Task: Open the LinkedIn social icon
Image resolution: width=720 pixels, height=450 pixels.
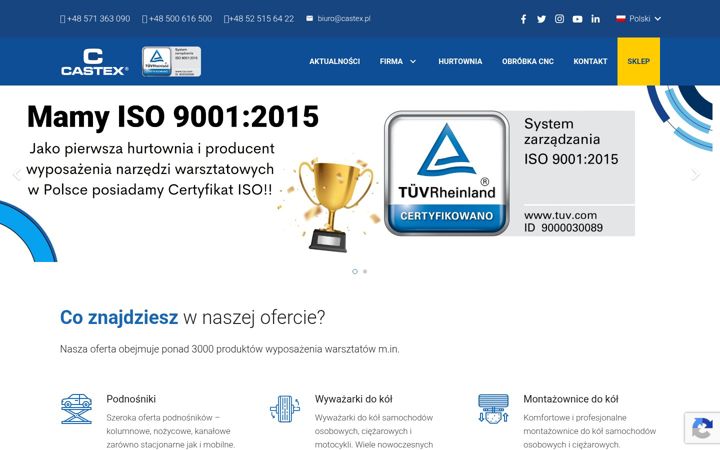Action: [x=596, y=19]
